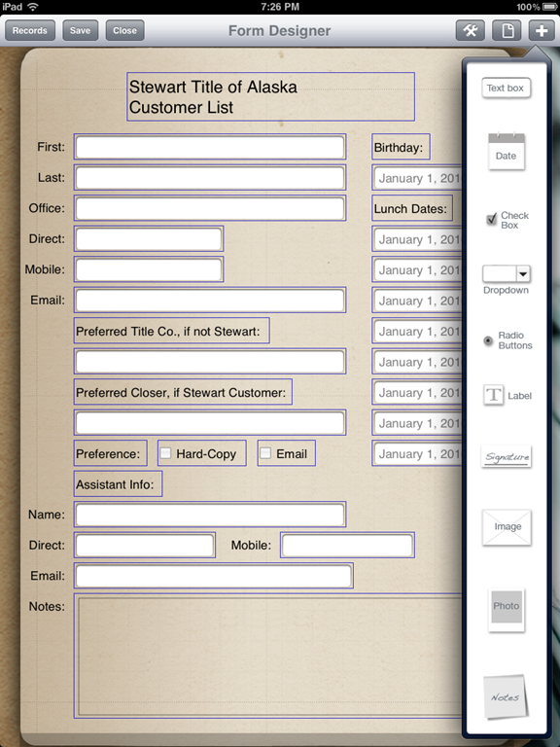560x747 pixels.
Task: Tap the Wi-Fi icon in status bar
Action: tap(32, 7)
